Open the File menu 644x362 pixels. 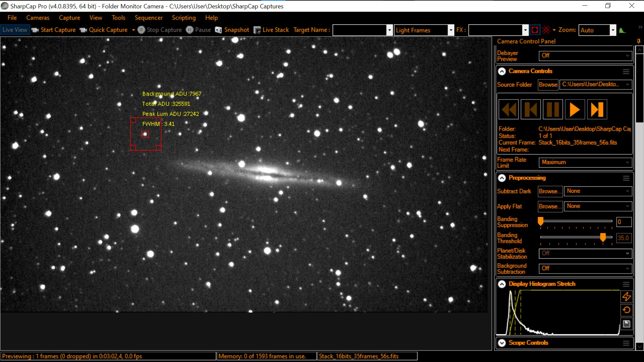point(12,18)
